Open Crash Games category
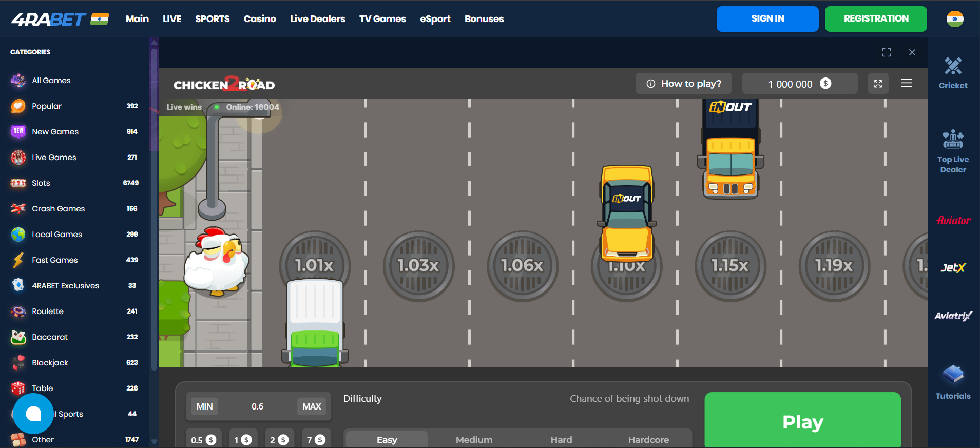Viewport: 980px width, 448px height. pyautogui.click(x=58, y=209)
